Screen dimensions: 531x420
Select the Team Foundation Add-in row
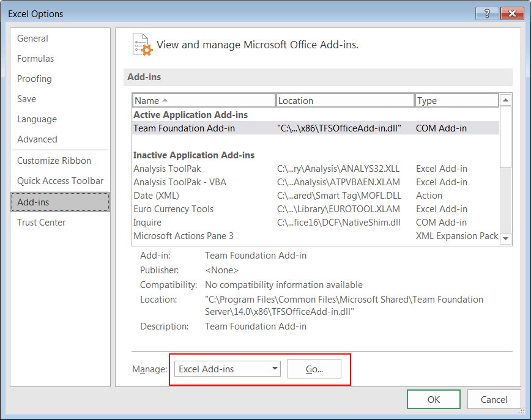pos(316,128)
